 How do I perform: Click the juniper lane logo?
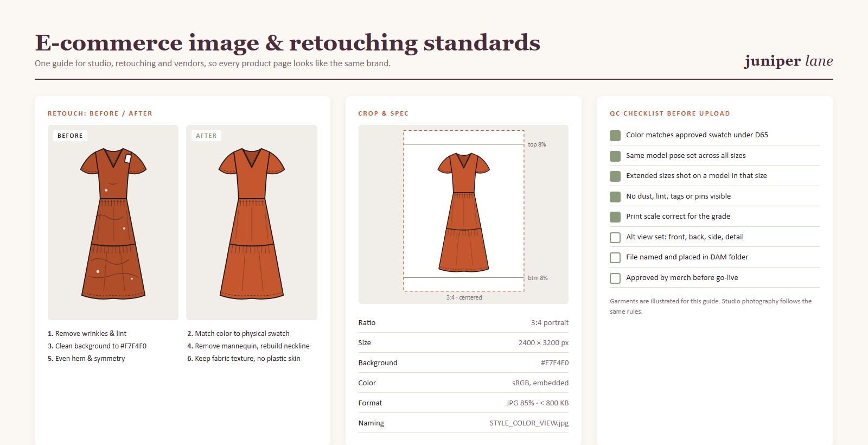click(789, 61)
